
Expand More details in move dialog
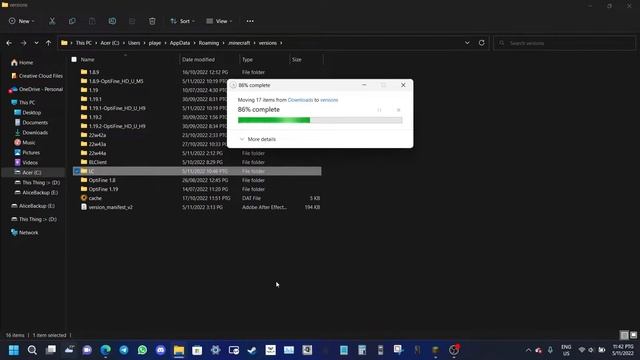pyautogui.click(x=258, y=139)
